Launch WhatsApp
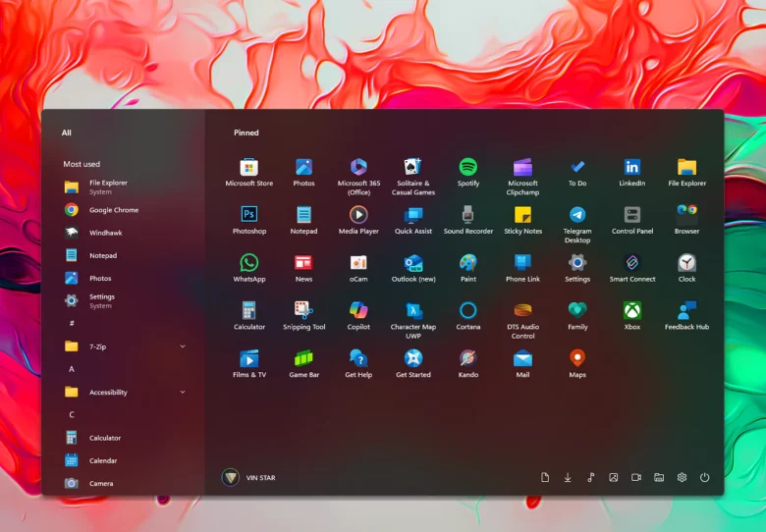766x532 pixels. (249, 268)
